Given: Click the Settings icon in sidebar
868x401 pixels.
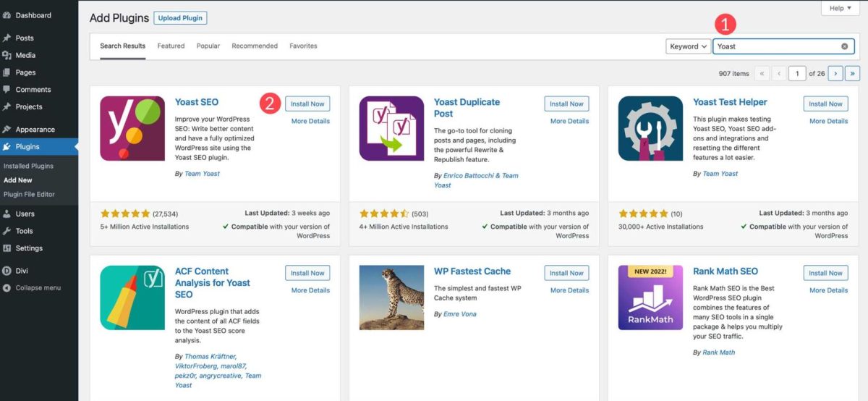Looking at the screenshot, I should pyautogui.click(x=7, y=248).
